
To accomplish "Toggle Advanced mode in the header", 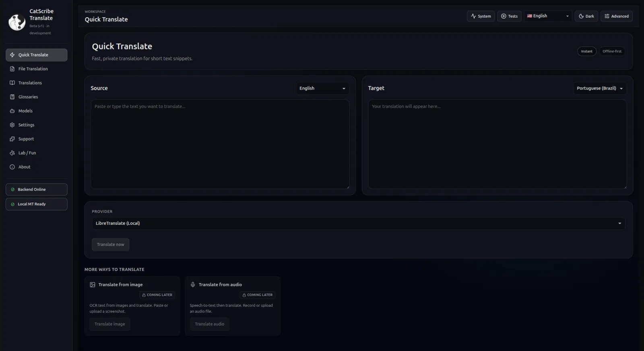I will click(616, 16).
